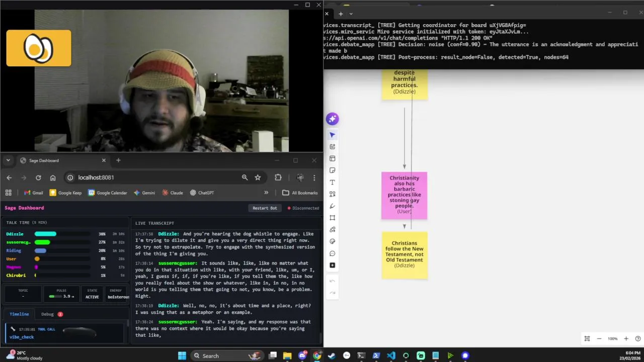The height and width of the screenshot is (362, 644).
Task: Open Chrome zoom magnifier in address bar
Action: pos(245,177)
